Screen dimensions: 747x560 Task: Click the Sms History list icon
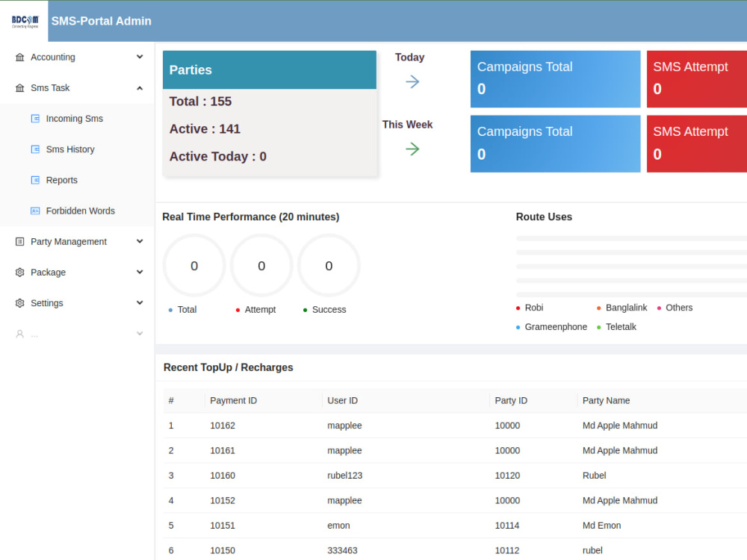click(35, 149)
